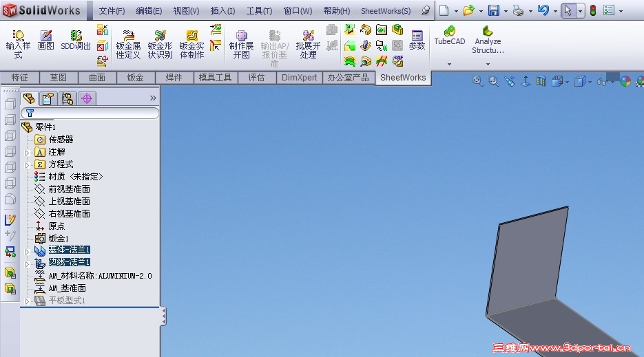Select 上视基准面 top plane in tree
The image size is (644, 357).
[69, 202]
